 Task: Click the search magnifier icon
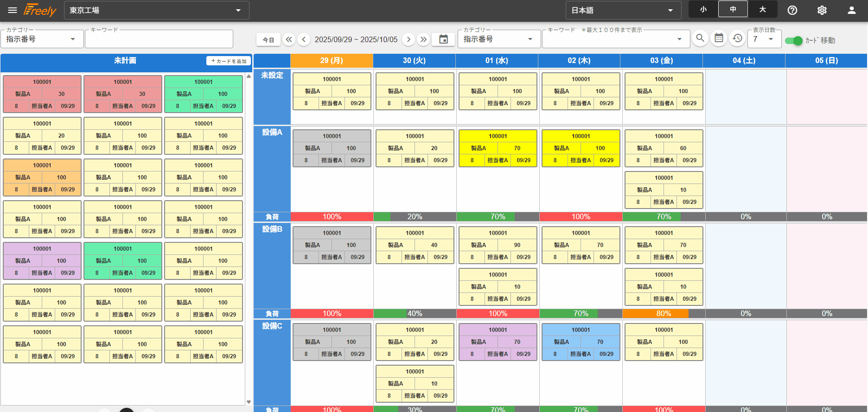(700, 38)
